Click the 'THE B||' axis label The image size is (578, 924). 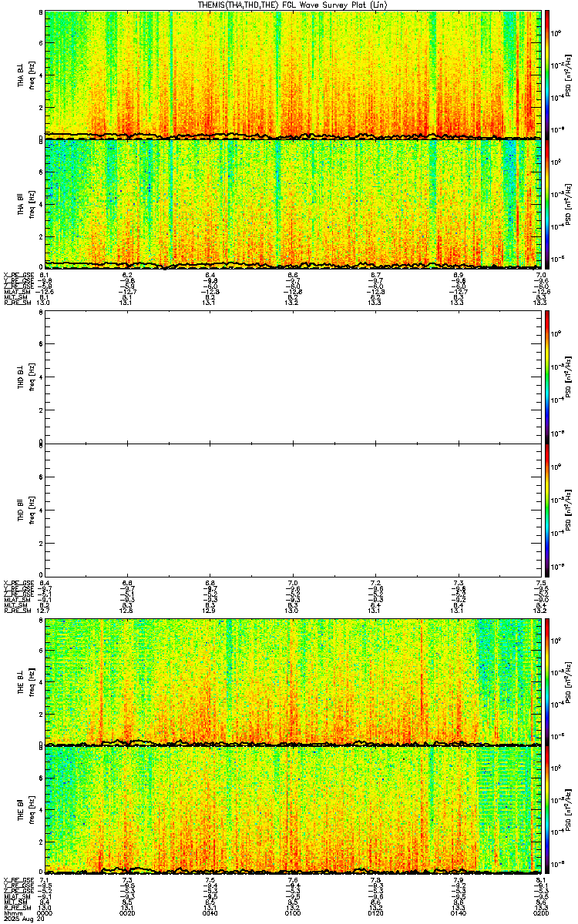22,810
